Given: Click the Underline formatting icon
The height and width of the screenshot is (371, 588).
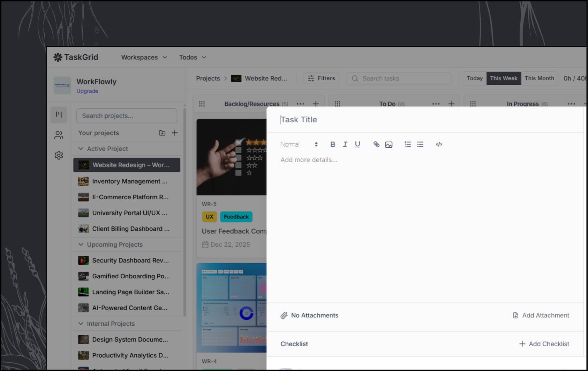Looking at the screenshot, I should [357, 144].
